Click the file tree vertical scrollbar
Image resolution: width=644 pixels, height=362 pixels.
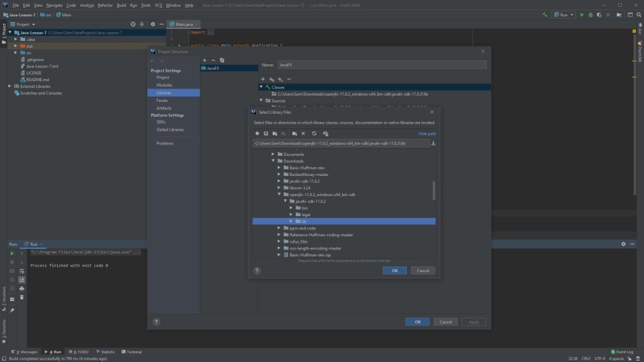tap(433, 190)
